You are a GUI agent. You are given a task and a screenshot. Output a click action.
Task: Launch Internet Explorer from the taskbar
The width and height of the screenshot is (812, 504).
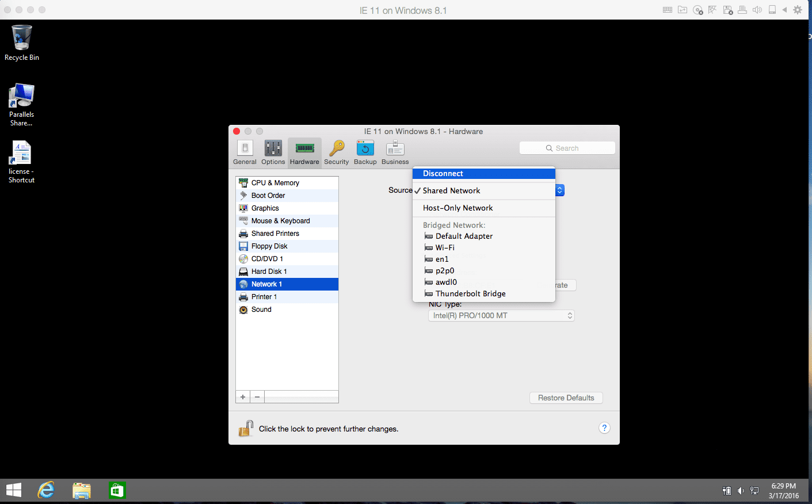click(46, 490)
